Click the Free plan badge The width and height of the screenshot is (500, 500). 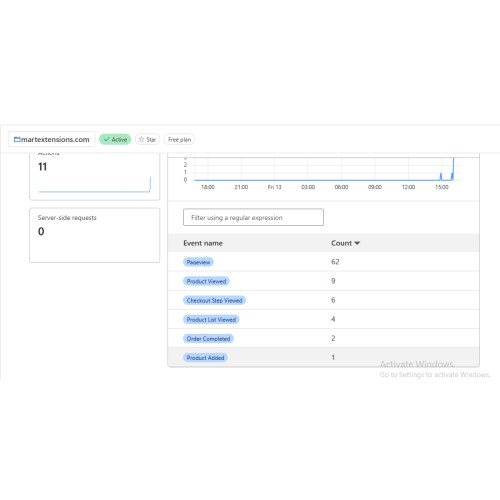pos(179,139)
